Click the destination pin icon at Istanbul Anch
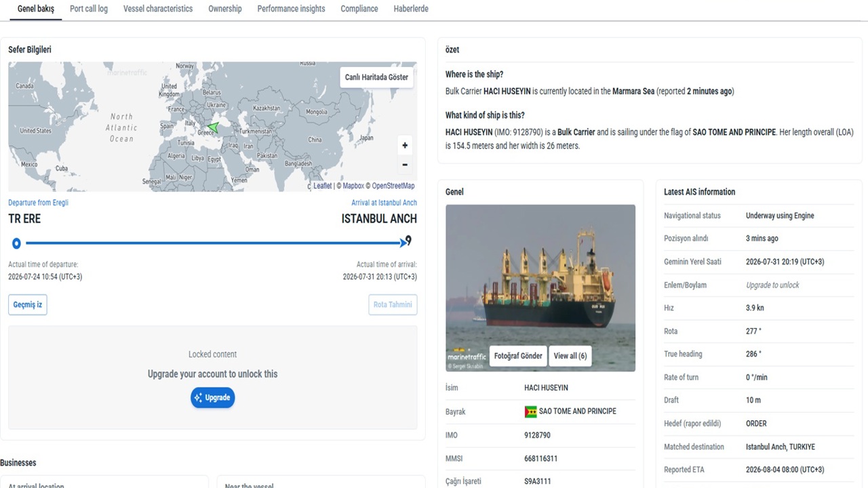This screenshot has width=868, height=488. [x=408, y=241]
